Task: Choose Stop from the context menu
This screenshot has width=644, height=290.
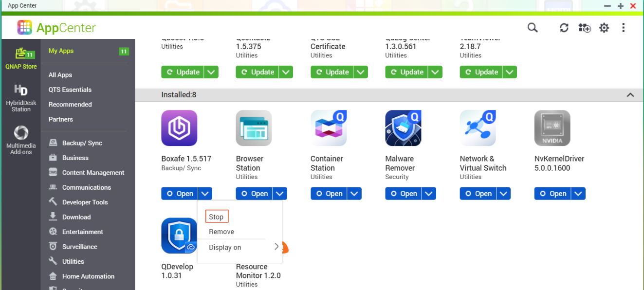Action: click(216, 217)
